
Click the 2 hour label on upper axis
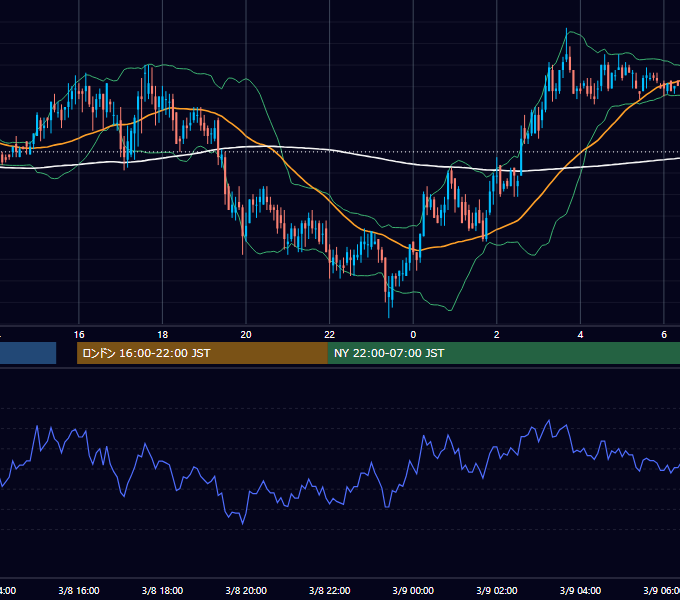(497, 335)
